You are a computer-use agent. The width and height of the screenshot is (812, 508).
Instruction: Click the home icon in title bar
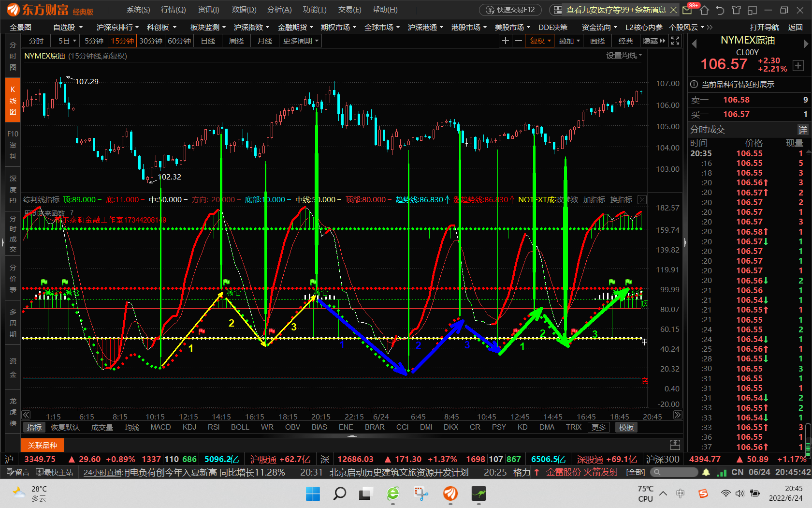(704, 10)
